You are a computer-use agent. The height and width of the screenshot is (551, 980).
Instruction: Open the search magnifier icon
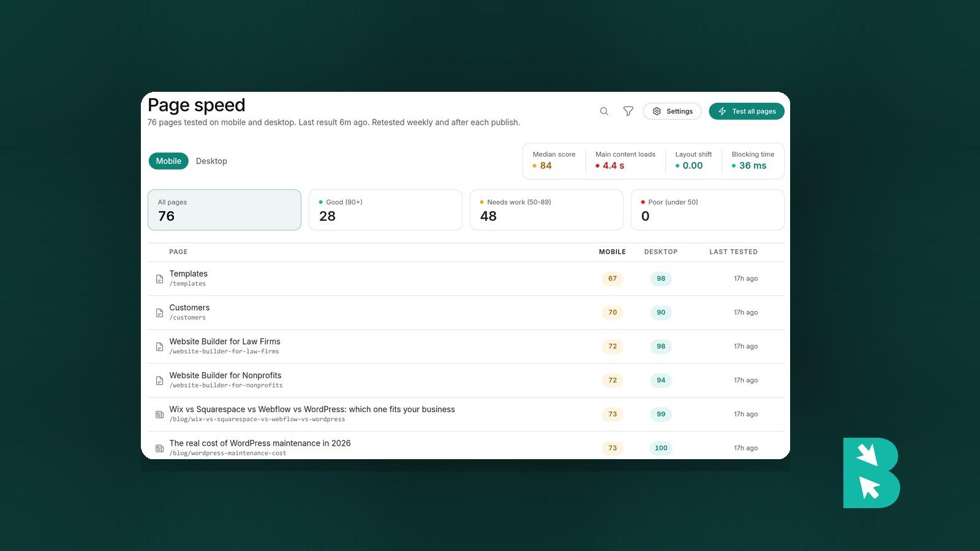click(x=604, y=111)
